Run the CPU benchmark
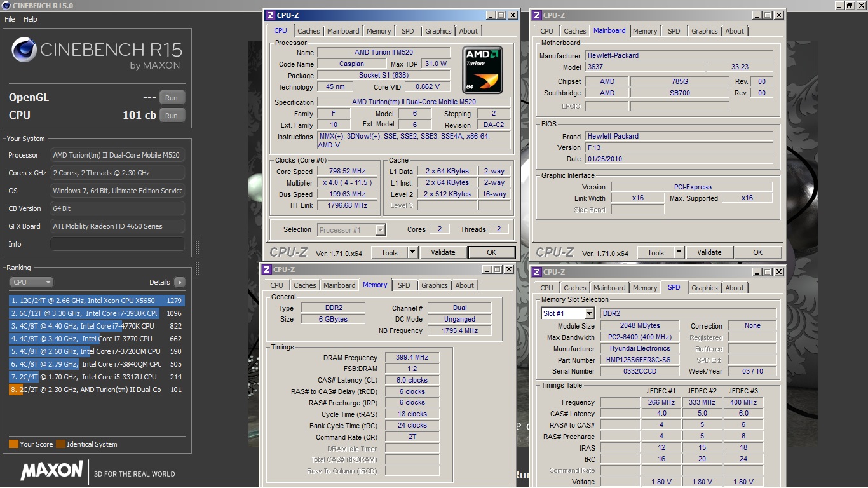This screenshot has width=868, height=488. (x=172, y=115)
